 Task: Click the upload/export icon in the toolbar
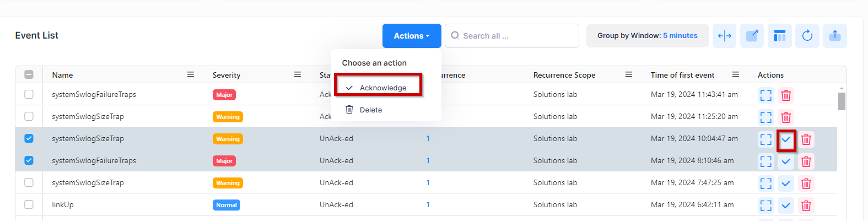tap(835, 36)
